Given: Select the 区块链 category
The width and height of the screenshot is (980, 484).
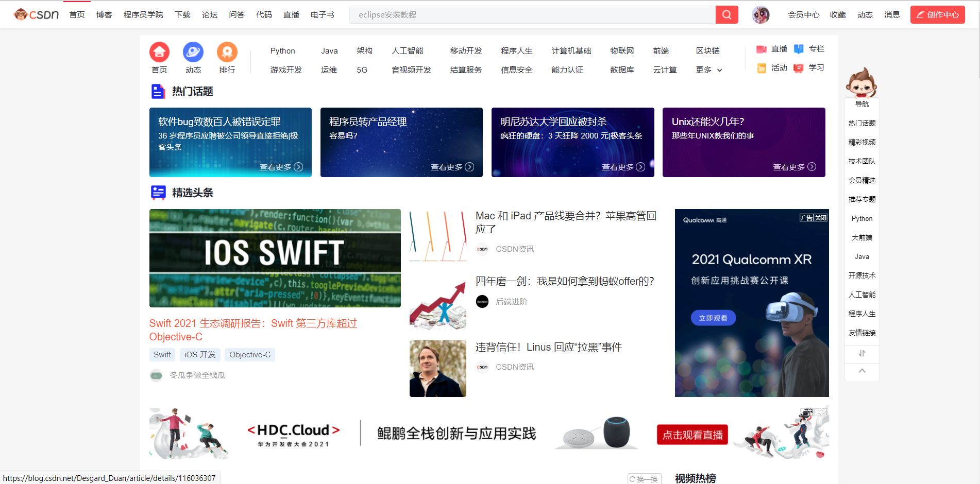Looking at the screenshot, I should point(708,51).
